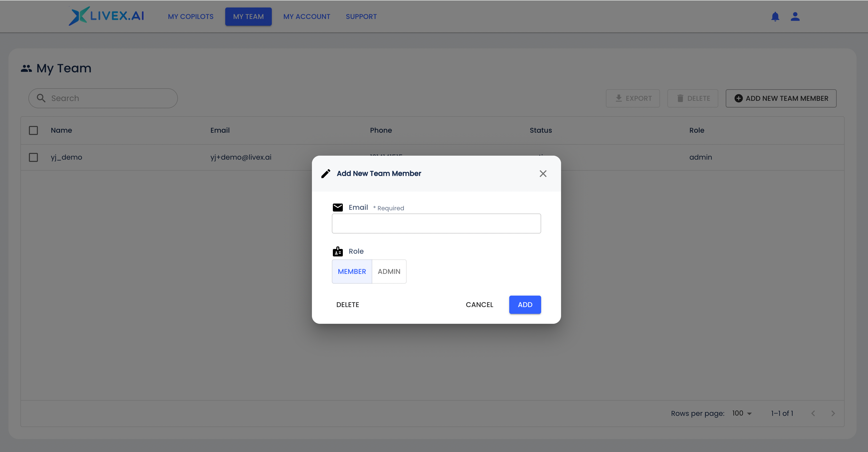Open the My Copilots tab
This screenshot has width=868, height=452.
tap(191, 16)
